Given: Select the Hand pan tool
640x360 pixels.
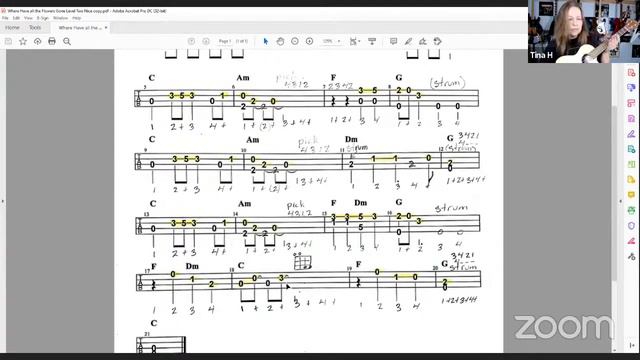Looking at the screenshot, I should 280,41.
